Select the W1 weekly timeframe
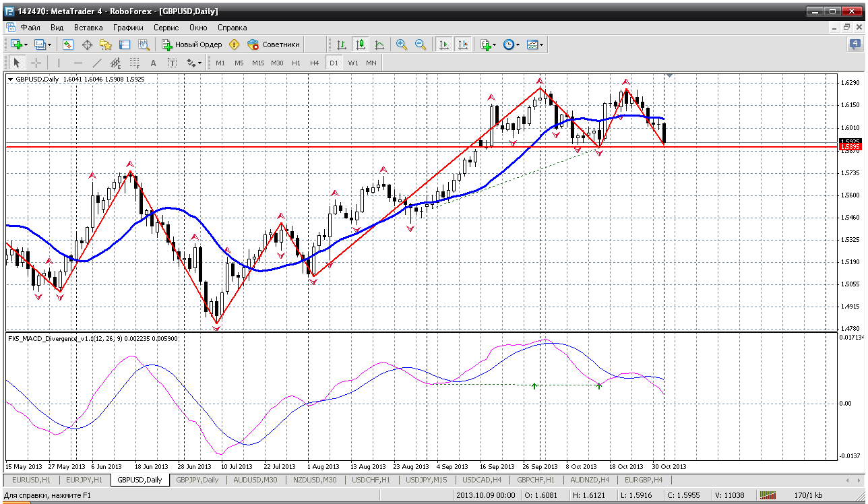Viewport: 868px width, 504px height. tap(352, 63)
